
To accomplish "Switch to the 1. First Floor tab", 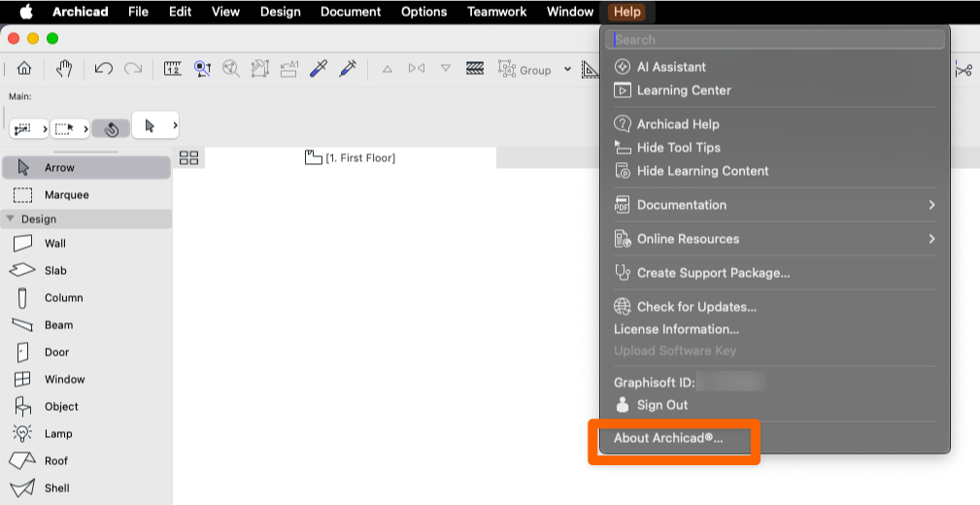I will coord(351,157).
